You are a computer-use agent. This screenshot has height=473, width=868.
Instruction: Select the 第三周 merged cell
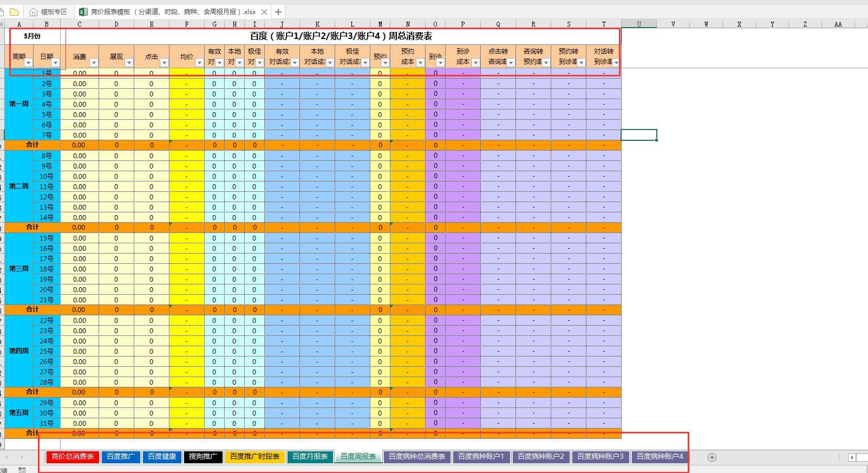click(19, 269)
